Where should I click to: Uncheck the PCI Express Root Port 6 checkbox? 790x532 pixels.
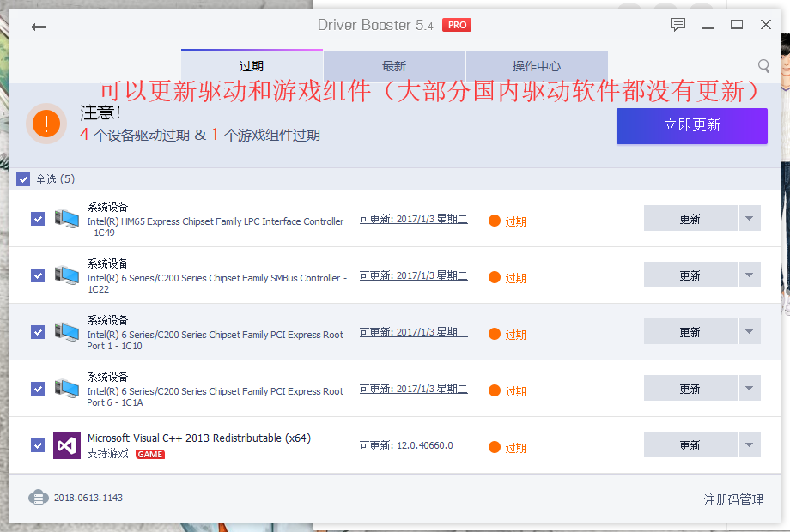click(x=38, y=389)
